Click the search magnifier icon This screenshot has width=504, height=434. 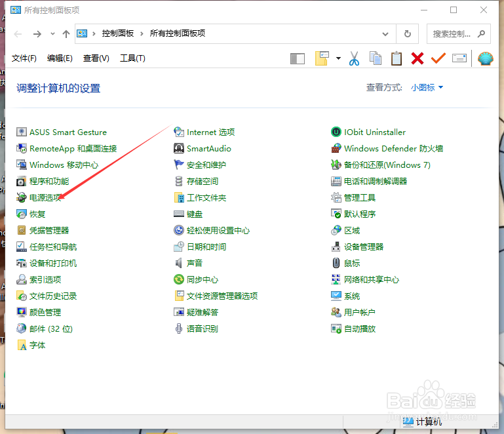(x=481, y=33)
